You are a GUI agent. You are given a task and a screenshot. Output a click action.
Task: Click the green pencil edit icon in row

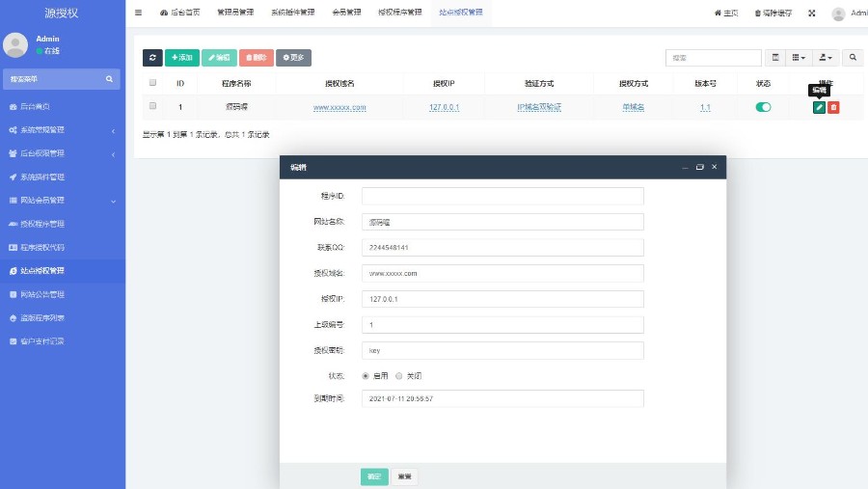[819, 107]
